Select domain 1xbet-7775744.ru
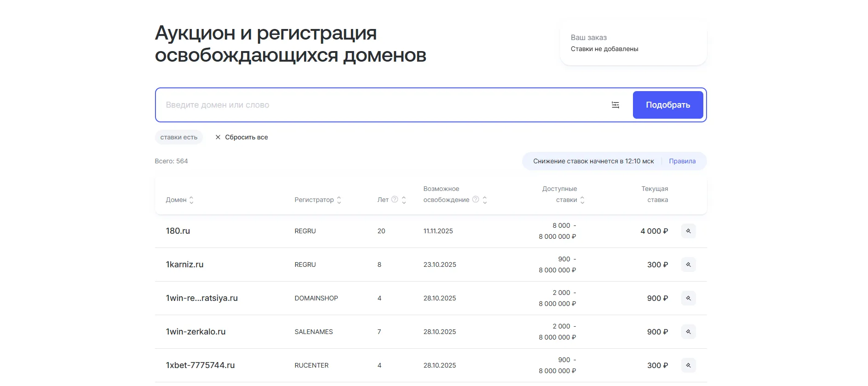Viewport: 868px width, 386px height. pos(201,365)
